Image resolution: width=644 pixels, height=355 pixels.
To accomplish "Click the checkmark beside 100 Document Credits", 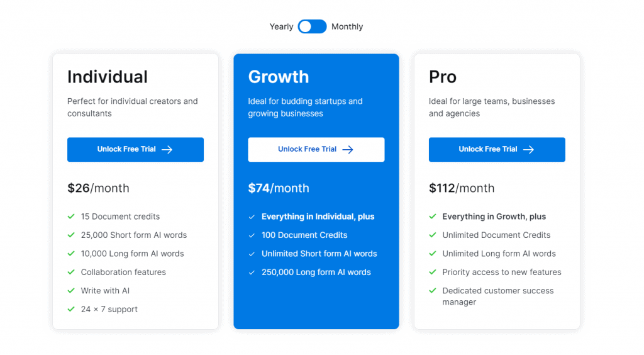I will [x=252, y=235].
